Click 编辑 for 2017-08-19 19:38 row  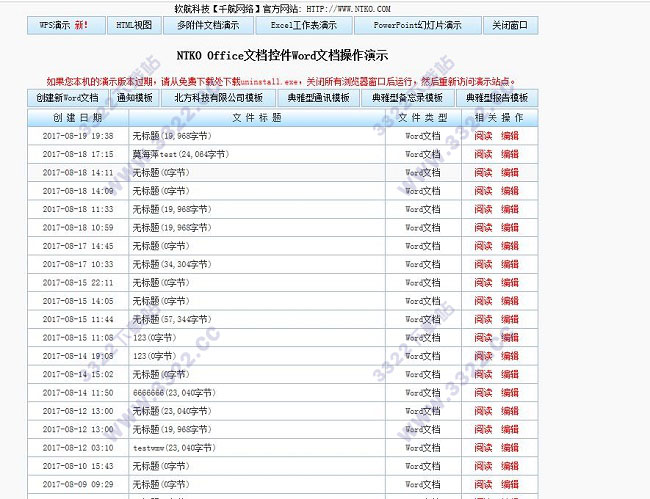(510, 136)
